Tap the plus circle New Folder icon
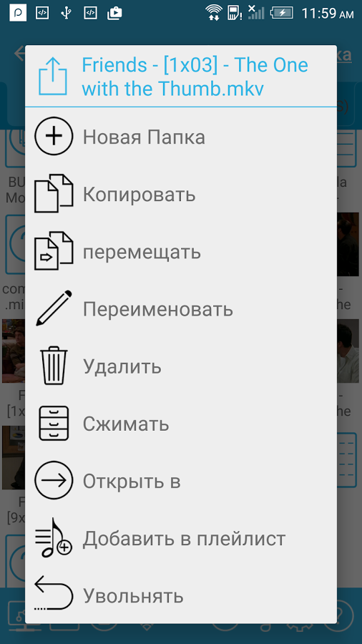 coord(54,137)
